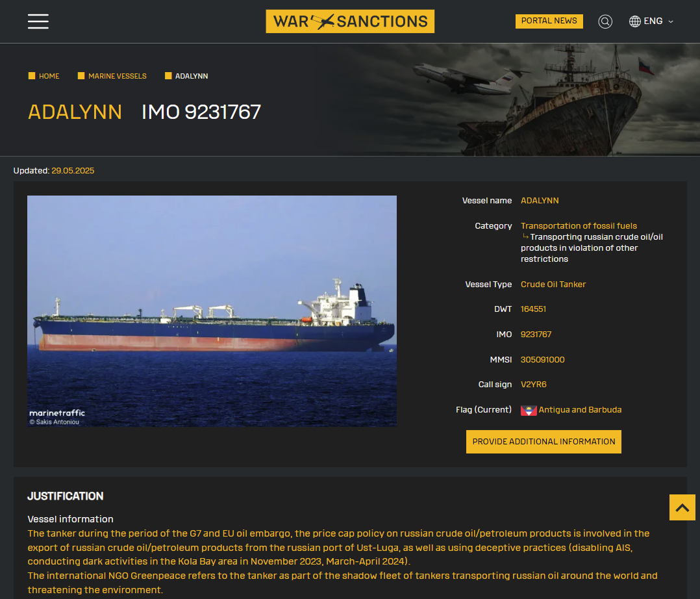This screenshot has height=599, width=700.
Task: Click the large ADALYNN page heading
Action: click(x=75, y=112)
